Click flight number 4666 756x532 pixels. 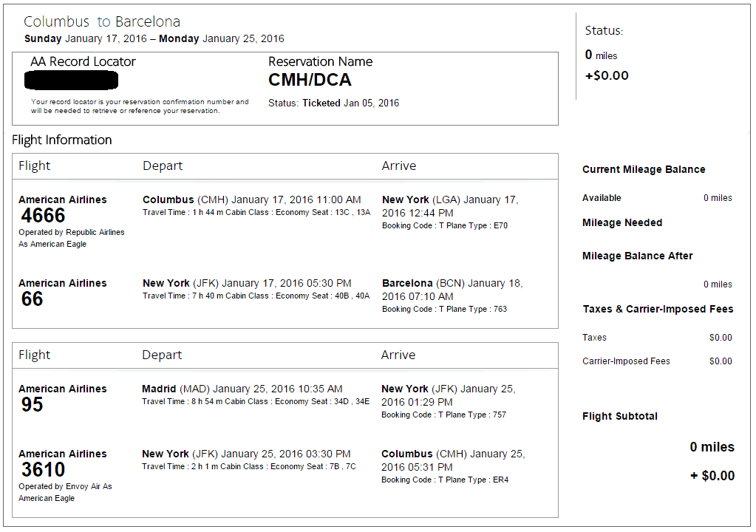point(43,216)
